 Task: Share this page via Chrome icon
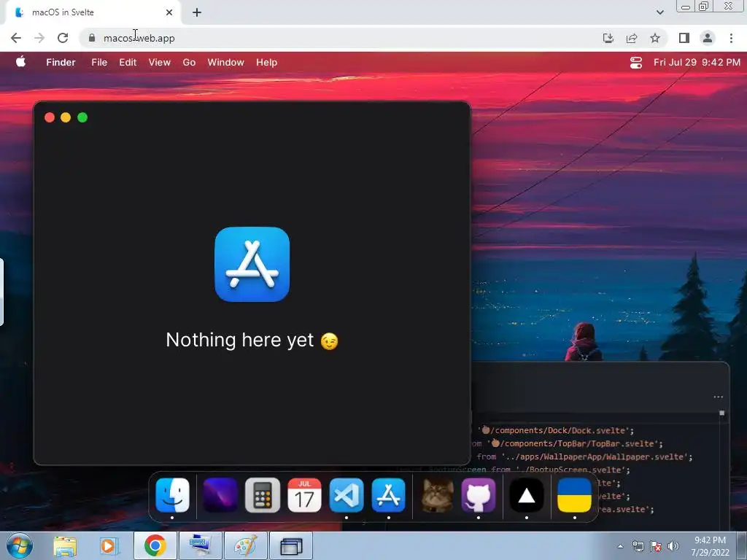click(x=632, y=38)
